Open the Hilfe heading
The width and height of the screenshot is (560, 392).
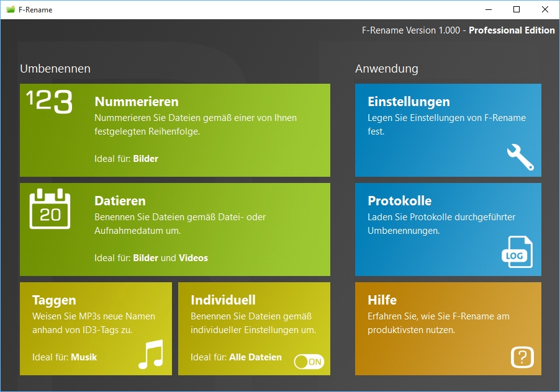(x=382, y=300)
